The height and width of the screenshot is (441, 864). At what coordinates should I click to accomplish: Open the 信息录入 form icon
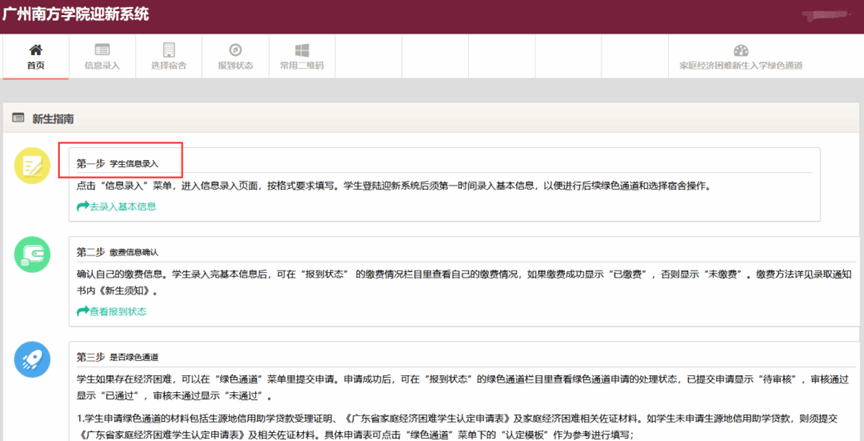tap(101, 50)
